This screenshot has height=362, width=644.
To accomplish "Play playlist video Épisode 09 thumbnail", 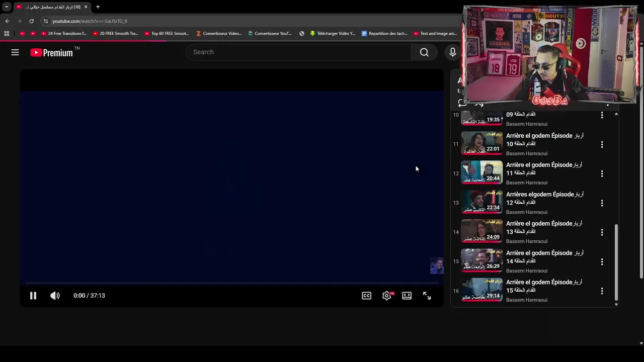I will point(482,118).
